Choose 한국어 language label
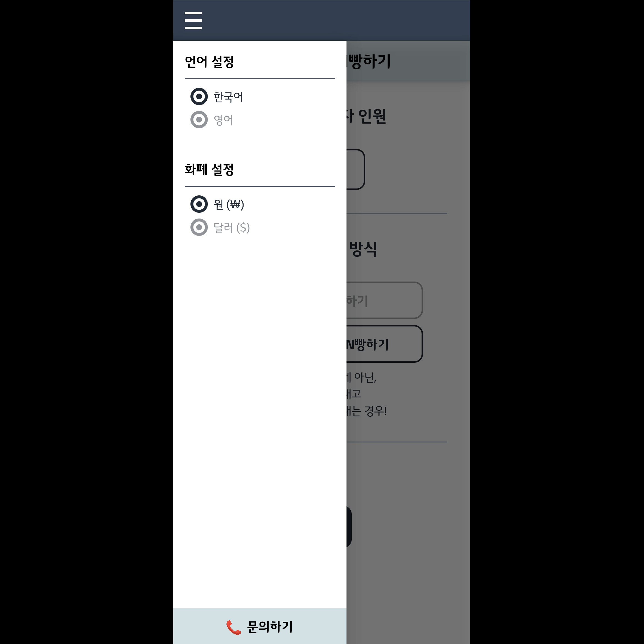Screen dimensions: 644x644 click(x=228, y=97)
